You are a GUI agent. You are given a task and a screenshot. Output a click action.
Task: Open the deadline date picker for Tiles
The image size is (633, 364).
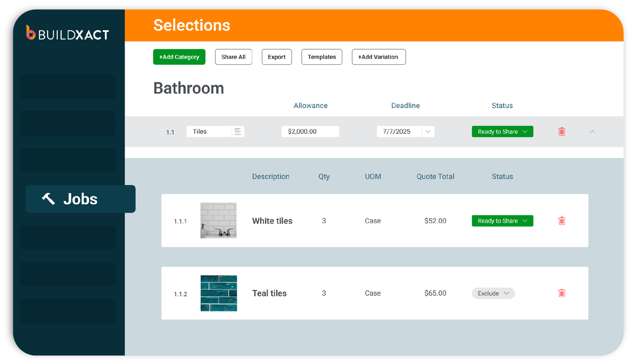pos(428,131)
